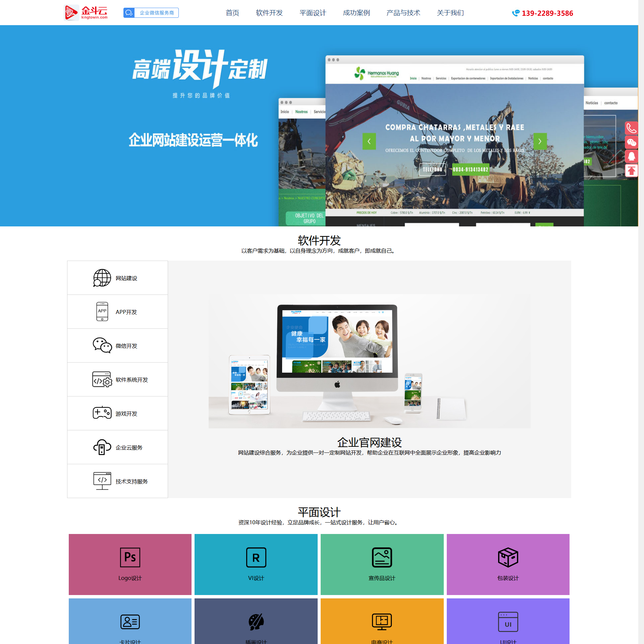Click the back-to-top arrow icon
Image resolution: width=644 pixels, height=644 pixels.
point(631,171)
